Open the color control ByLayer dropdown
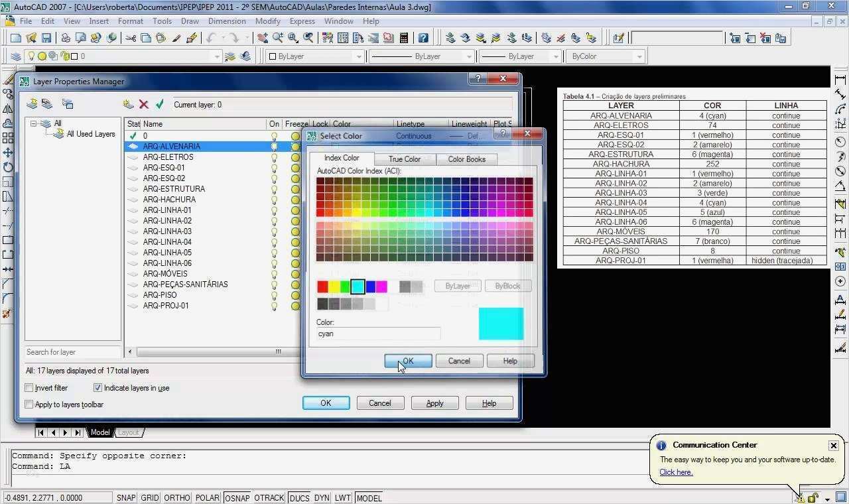Viewport: 849px width, 504px height. pos(359,56)
